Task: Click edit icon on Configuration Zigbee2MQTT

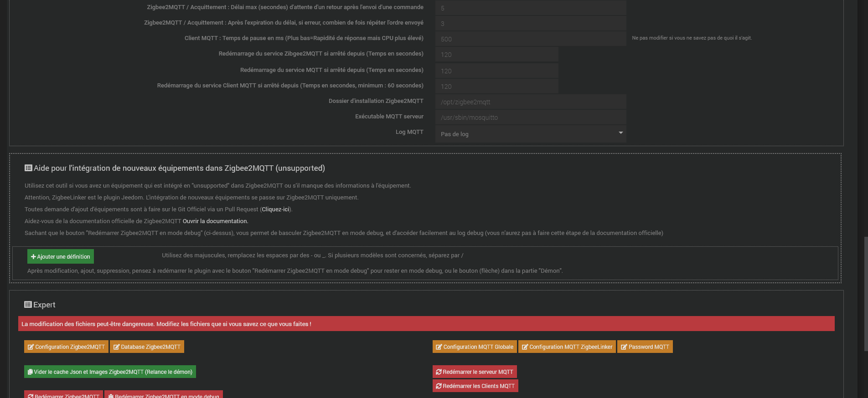Action: [31, 347]
